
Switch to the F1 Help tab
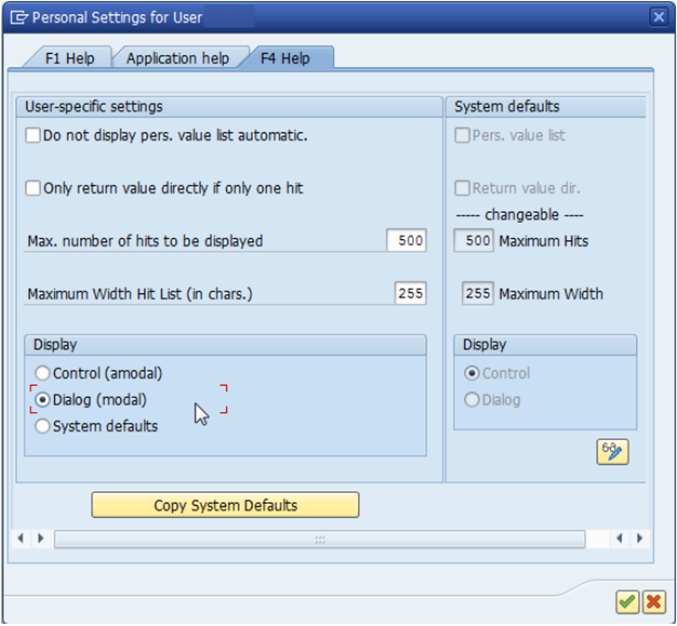pyautogui.click(x=69, y=58)
